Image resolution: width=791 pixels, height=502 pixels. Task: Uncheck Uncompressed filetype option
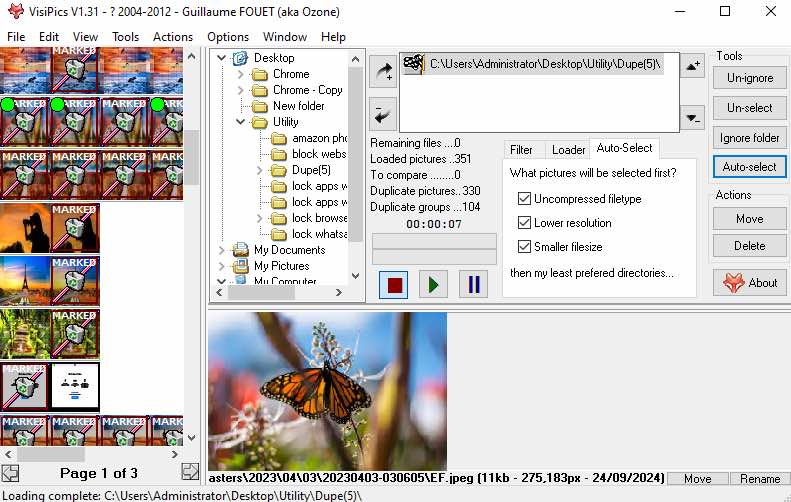pyautogui.click(x=525, y=199)
